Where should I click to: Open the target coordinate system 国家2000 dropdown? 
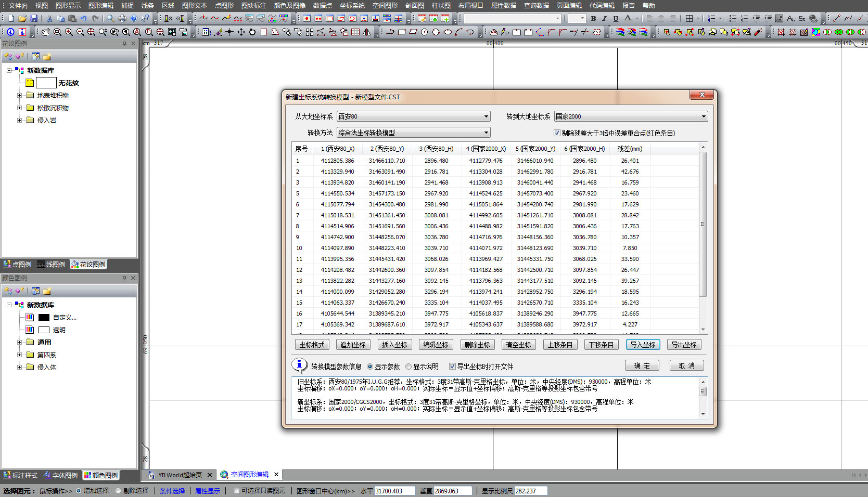tap(631, 116)
